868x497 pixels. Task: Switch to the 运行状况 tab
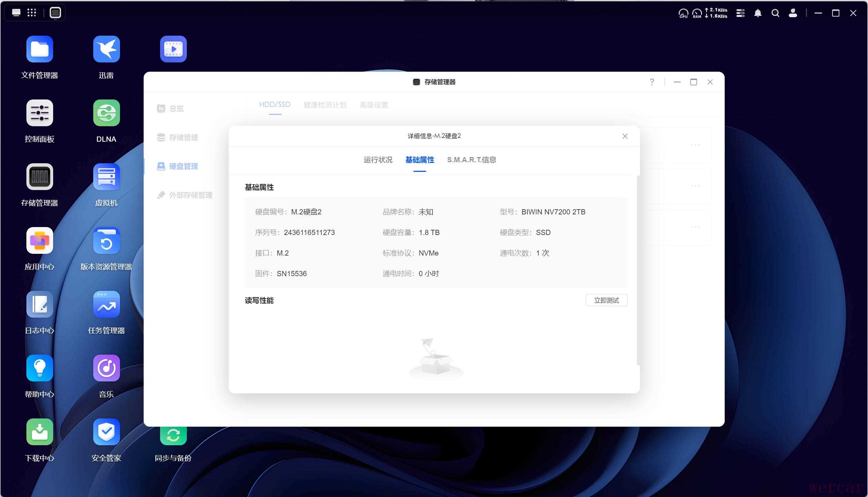(x=378, y=160)
